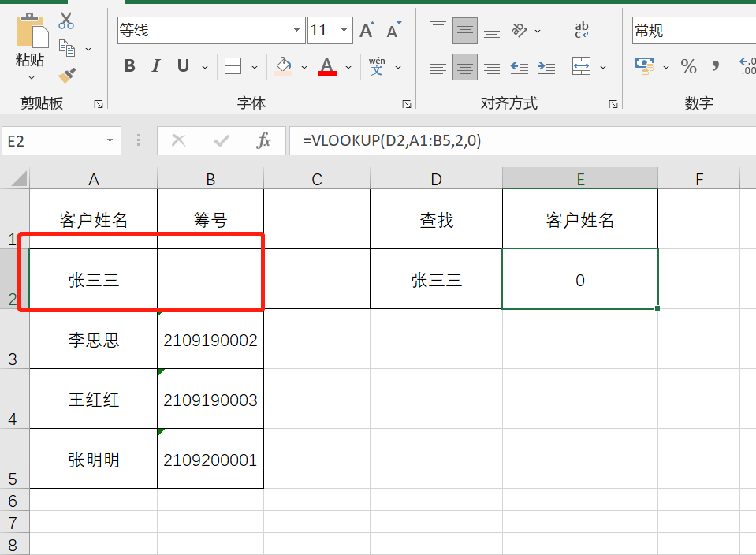Apply fill color bucket
This screenshot has height=555, width=756.
[283, 66]
